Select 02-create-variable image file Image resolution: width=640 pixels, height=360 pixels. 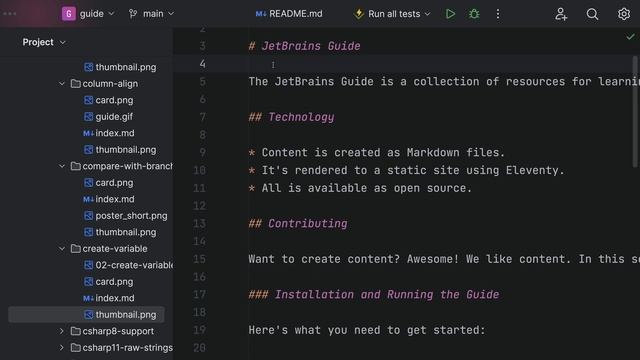[134, 265]
